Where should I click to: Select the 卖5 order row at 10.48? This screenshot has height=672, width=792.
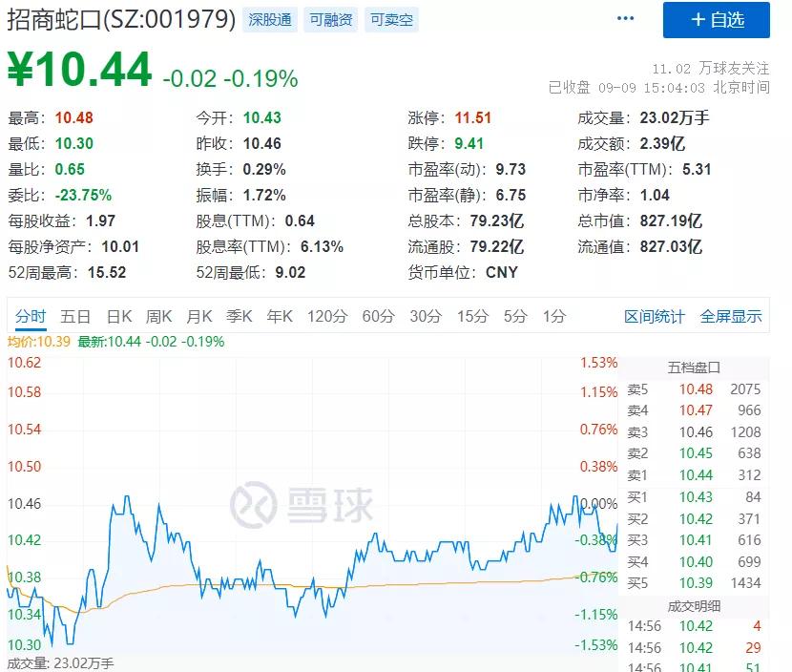pyautogui.click(x=694, y=389)
